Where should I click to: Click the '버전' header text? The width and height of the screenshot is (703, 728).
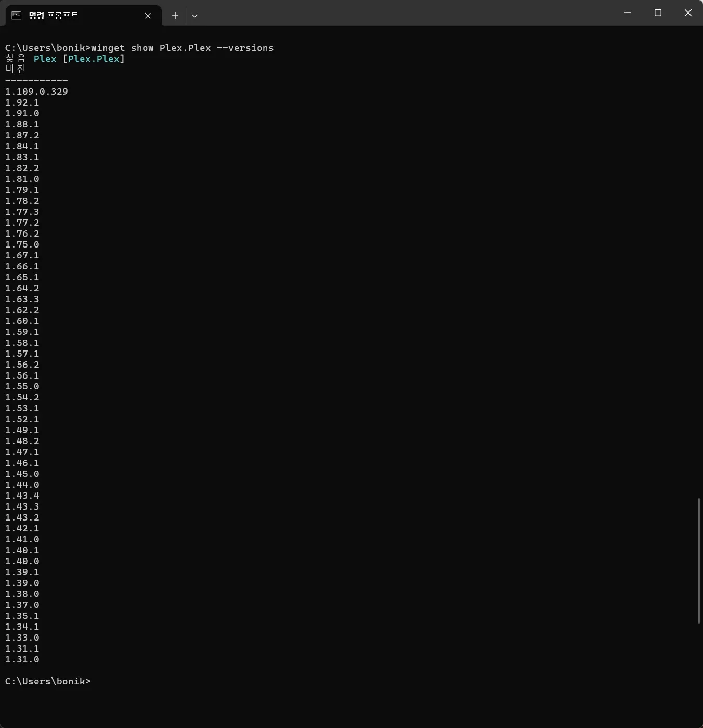point(16,69)
